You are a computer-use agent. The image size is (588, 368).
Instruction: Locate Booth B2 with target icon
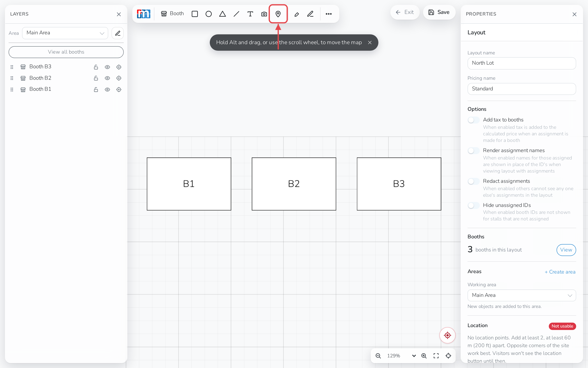click(x=119, y=78)
